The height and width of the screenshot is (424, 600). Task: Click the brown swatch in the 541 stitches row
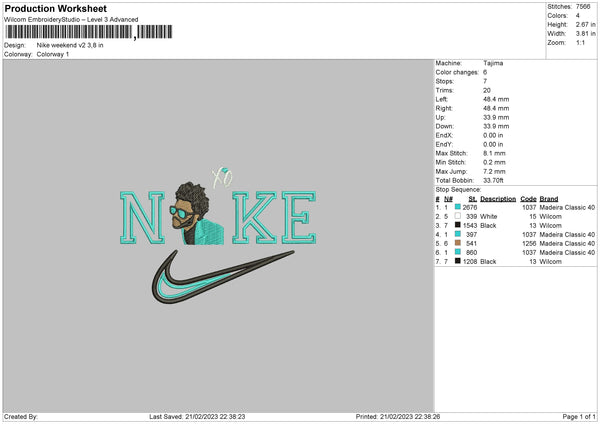458,243
